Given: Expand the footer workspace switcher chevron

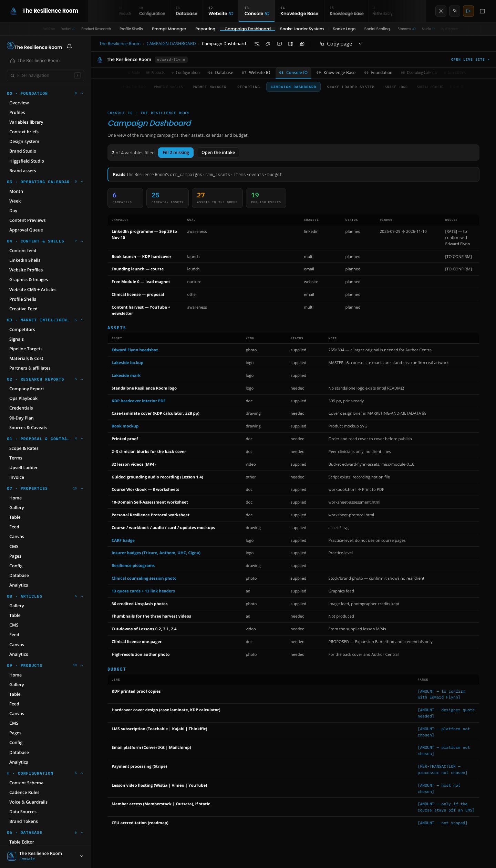Looking at the screenshot, I should click(81, 856).
